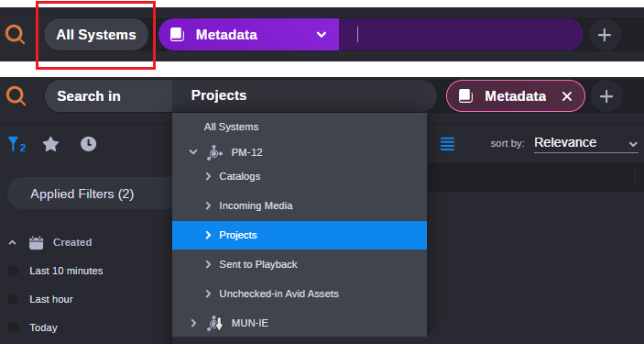Click the PM-12 system icon
This screenshot has width=644, height=344.
214,152
